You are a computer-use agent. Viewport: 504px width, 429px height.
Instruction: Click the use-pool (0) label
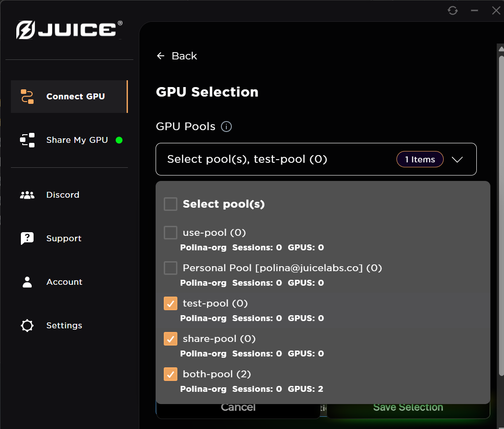coord(214,233)
